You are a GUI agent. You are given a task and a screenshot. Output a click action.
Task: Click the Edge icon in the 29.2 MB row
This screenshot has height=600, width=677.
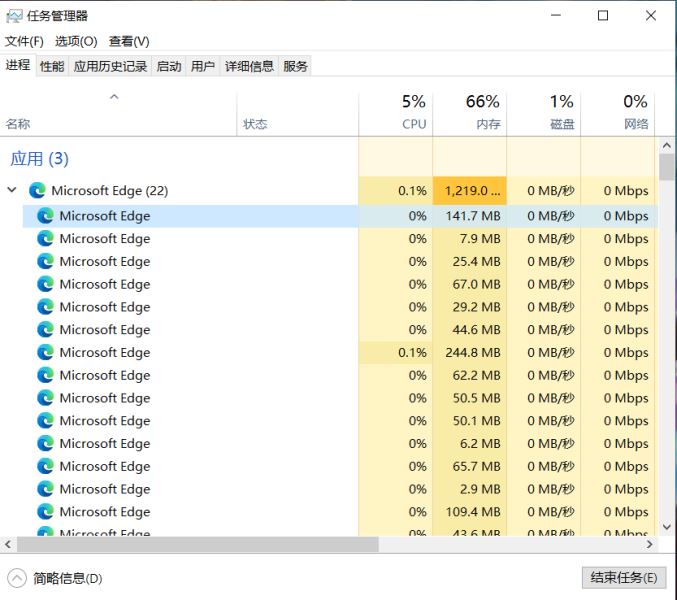click(45, 307)
